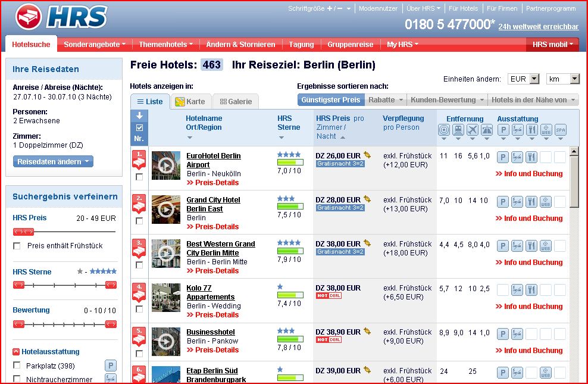The height and width of the screenshot is (384, 588).
Task: Click WEB internet icon in Ausstattung header
Action: [546, 130]
